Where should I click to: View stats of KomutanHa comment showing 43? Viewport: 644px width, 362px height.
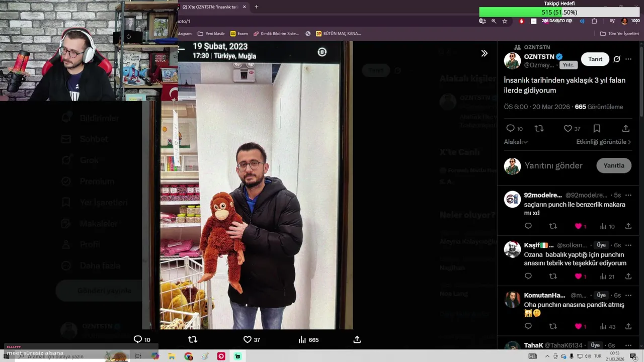pos(607,326)
